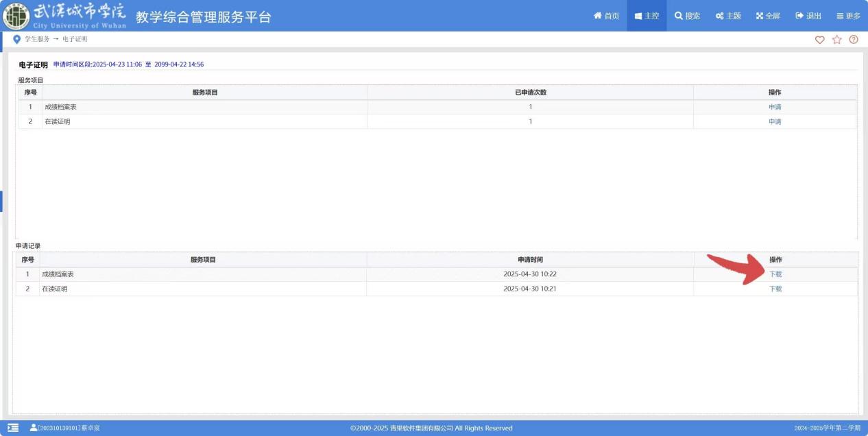Screen dimensions: 868x436
Task: Open 搜索 search in the top bar
Action: pos(687,16)
